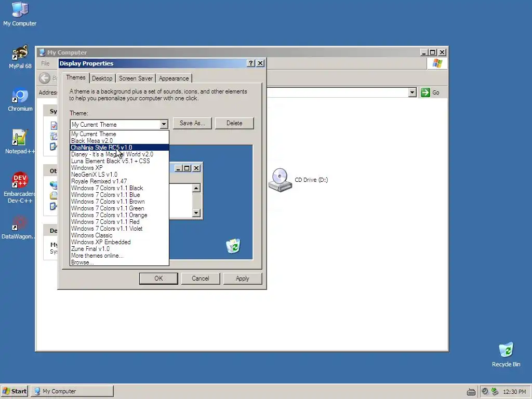Choose ChaNinja Style RC5 v1.0 theme
Viewport: 532px width, 399px height.
point(119,148)
